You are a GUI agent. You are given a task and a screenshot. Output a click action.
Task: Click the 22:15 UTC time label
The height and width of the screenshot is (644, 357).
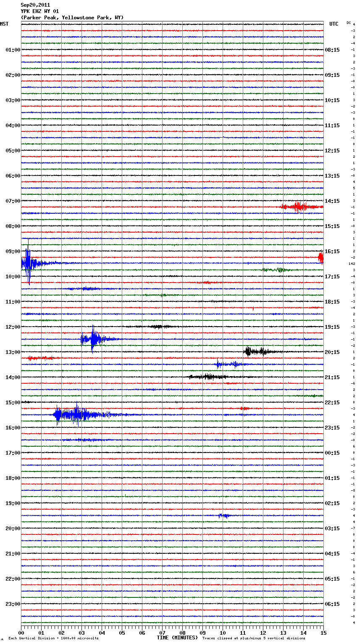(x=332, y=403)
